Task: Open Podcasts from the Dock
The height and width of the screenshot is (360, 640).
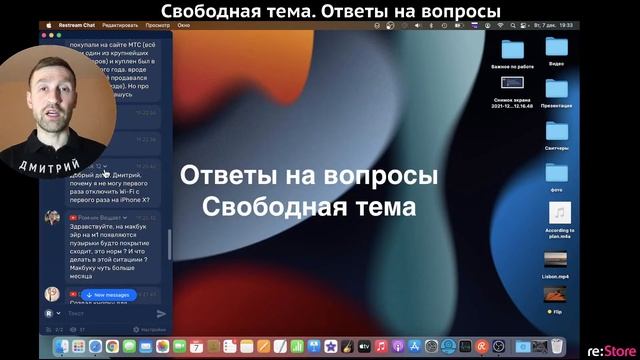Action: click(398, 347)
